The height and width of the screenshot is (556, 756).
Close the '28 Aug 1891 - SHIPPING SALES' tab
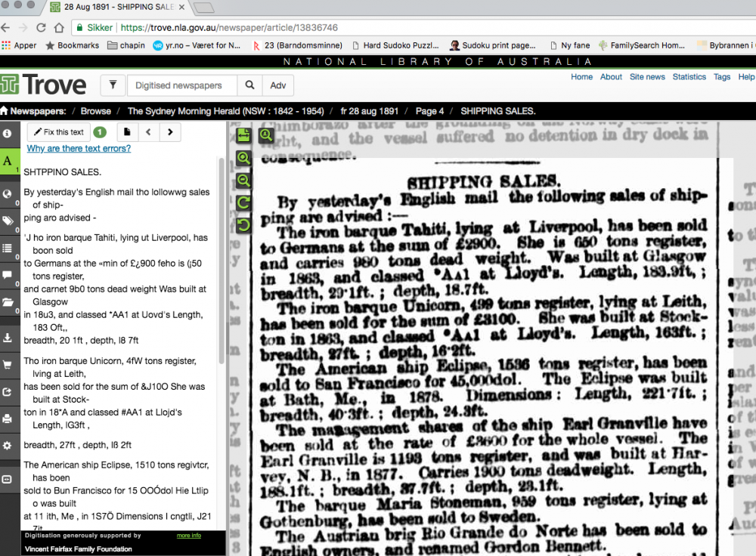coord(181,8)
